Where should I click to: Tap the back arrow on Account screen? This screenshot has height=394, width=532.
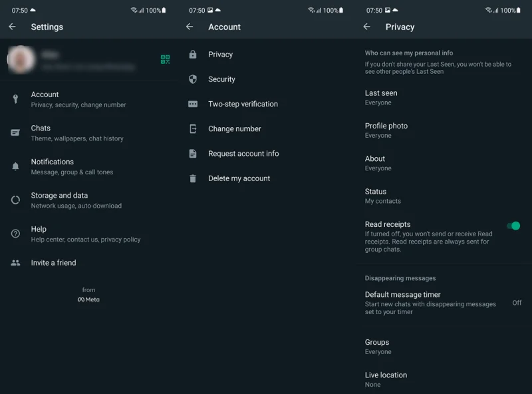[x=190, y=27]
